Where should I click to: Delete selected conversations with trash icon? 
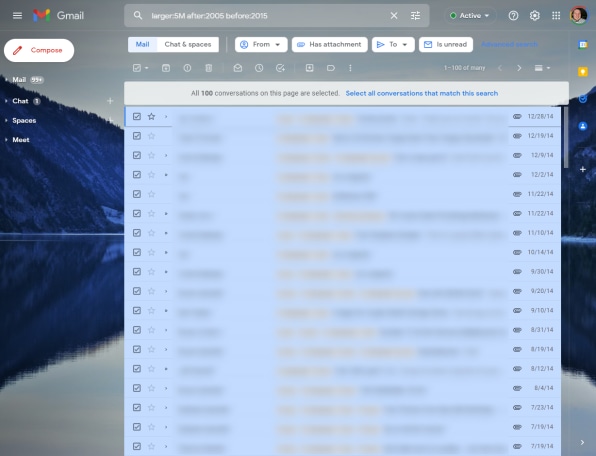coord(209,68)
